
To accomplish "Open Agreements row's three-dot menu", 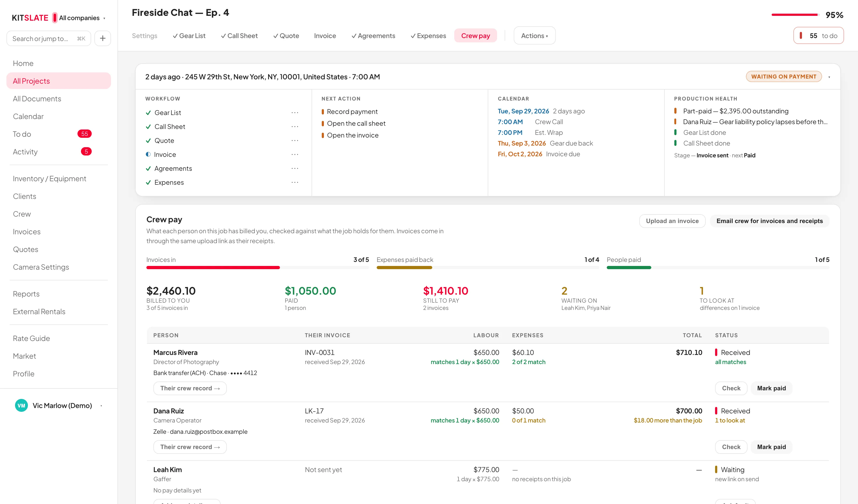I will [x=295, y=169].
